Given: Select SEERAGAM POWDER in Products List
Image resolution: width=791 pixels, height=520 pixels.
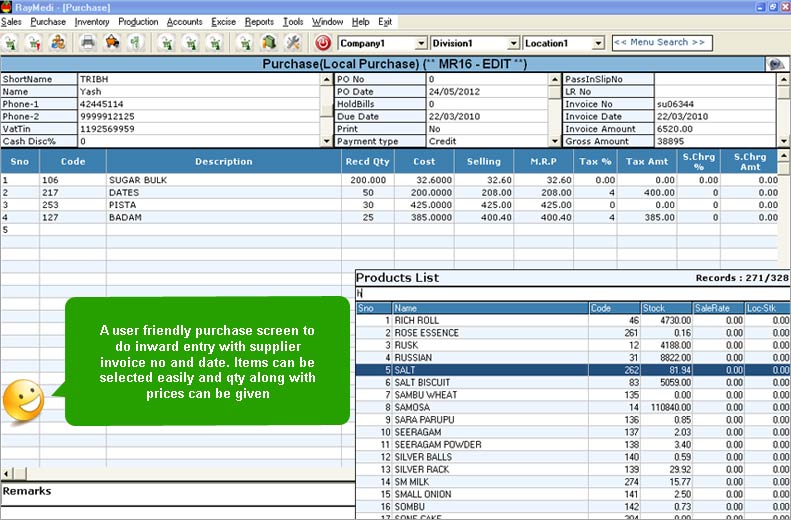Looking at the screenshot, I should pos(573,445).
